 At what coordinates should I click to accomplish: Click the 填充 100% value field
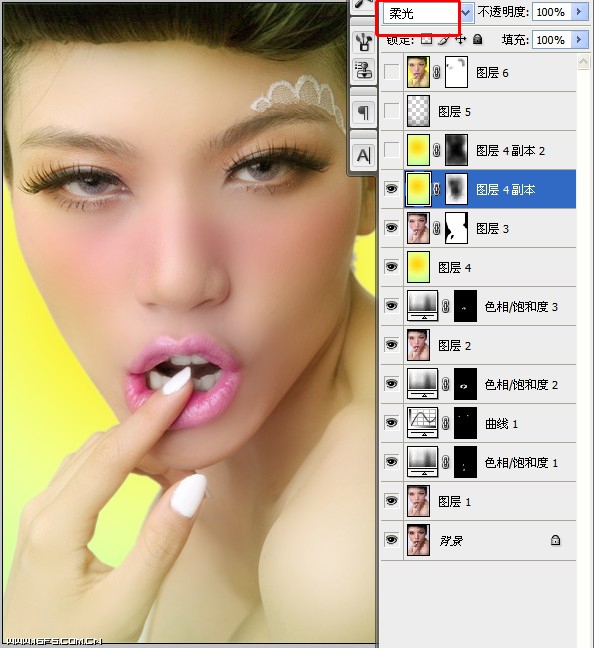coord(552,40)
